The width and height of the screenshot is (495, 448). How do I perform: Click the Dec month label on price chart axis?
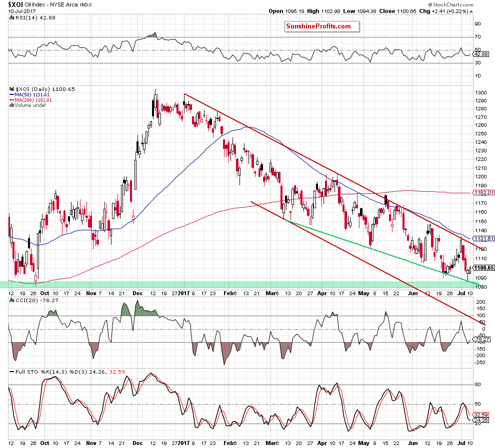pyautogui.click(x=137, y=293)
